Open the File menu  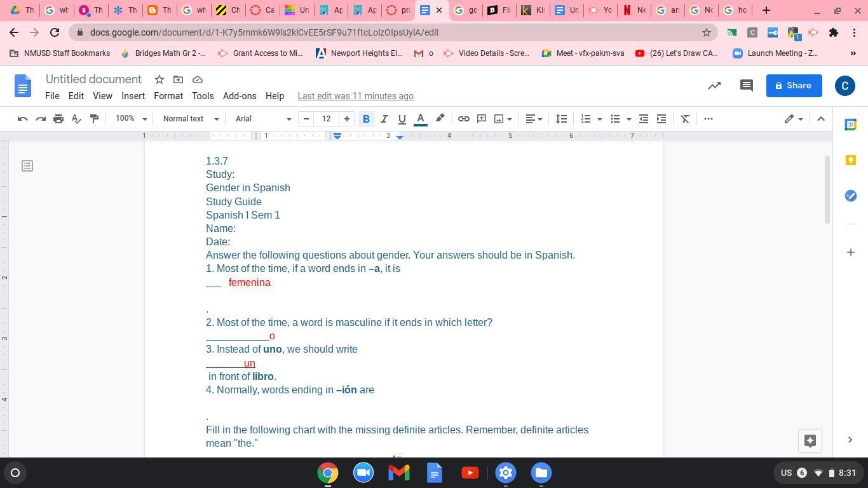click(x=52, y=96)
